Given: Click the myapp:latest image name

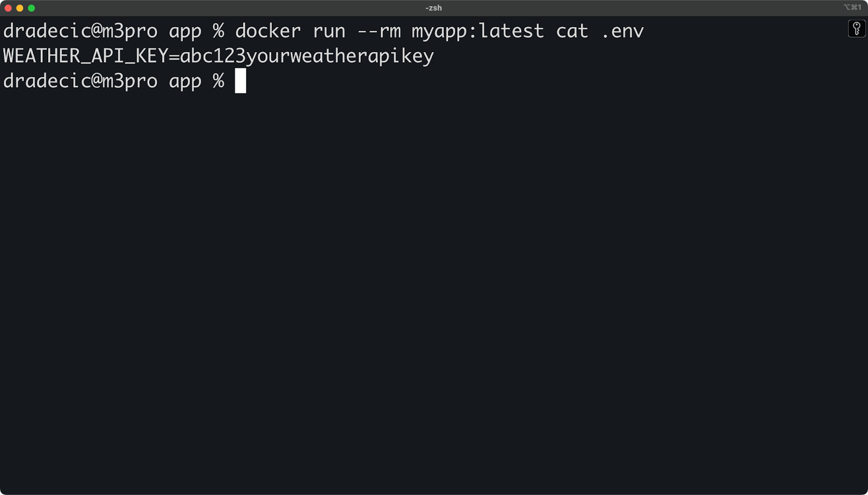Looking at the screenshot, I should click(x=477, y=31).
